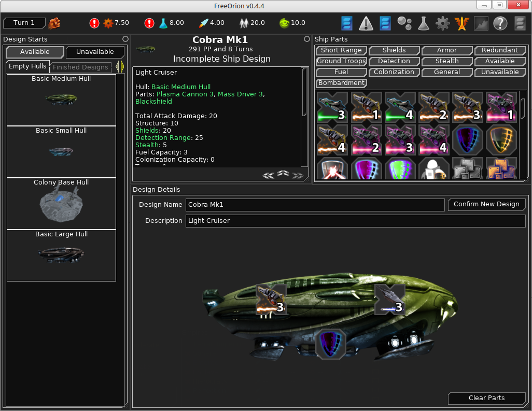The image size is (532, 411).
Task: Toggle the Shields parts filter
Action: pyautogui.click(x=394, y=50)
